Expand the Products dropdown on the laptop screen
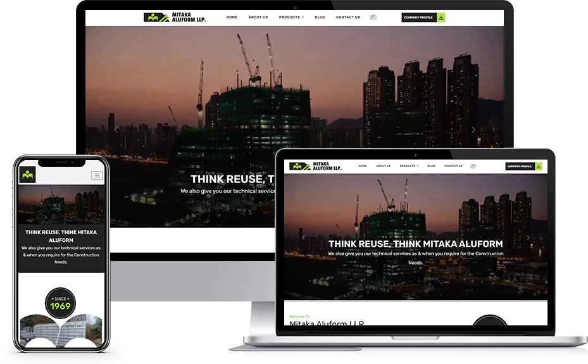 (x=409, y=166)
